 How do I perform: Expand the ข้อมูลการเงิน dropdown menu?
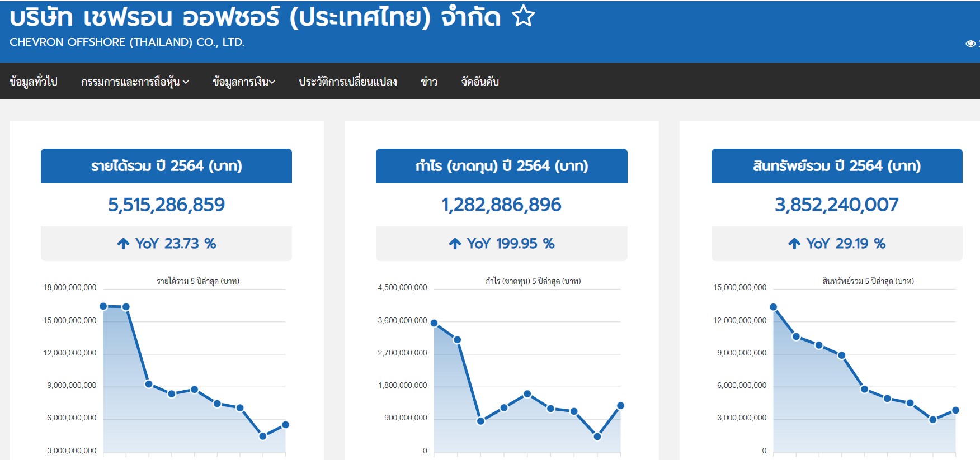(244, 82)
